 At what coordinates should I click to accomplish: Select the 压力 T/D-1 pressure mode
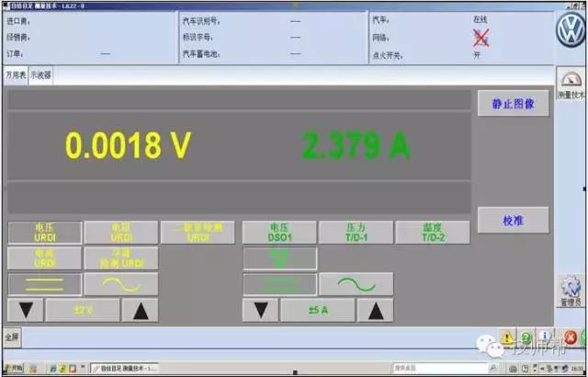point(356,233)
